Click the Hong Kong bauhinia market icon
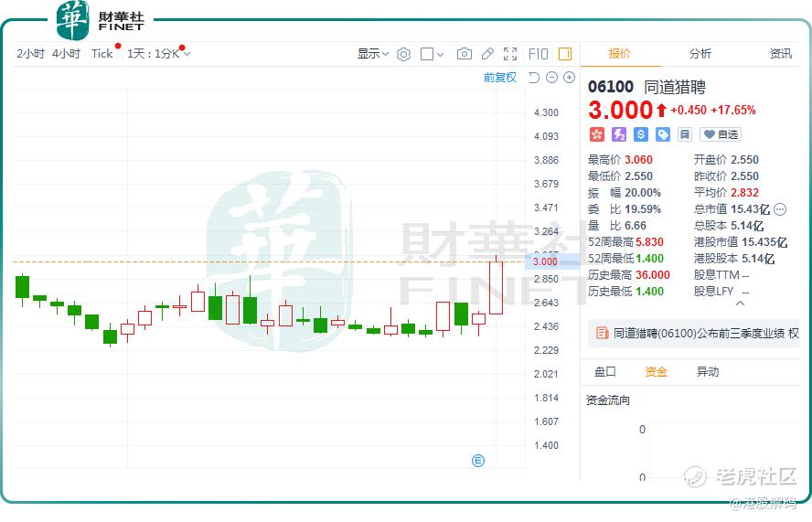 [597, 134]
